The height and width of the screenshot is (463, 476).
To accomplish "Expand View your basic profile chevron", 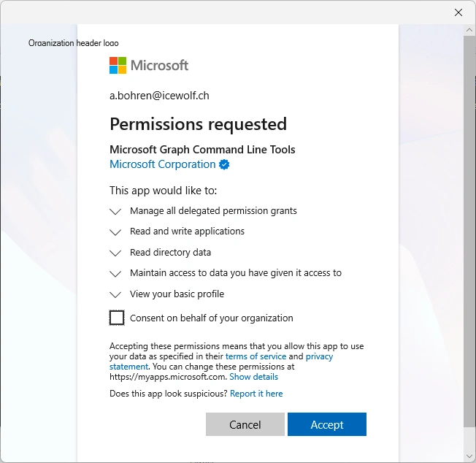I will pos(115,294).
